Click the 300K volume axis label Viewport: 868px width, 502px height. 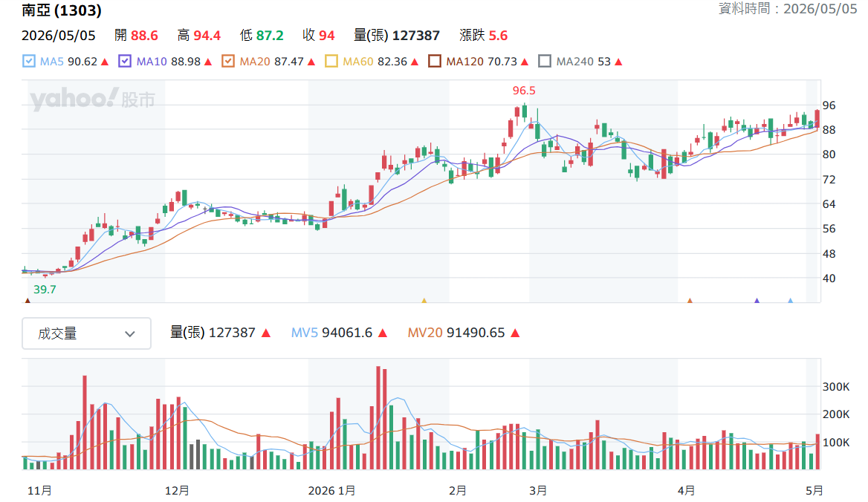click(836, 386)
